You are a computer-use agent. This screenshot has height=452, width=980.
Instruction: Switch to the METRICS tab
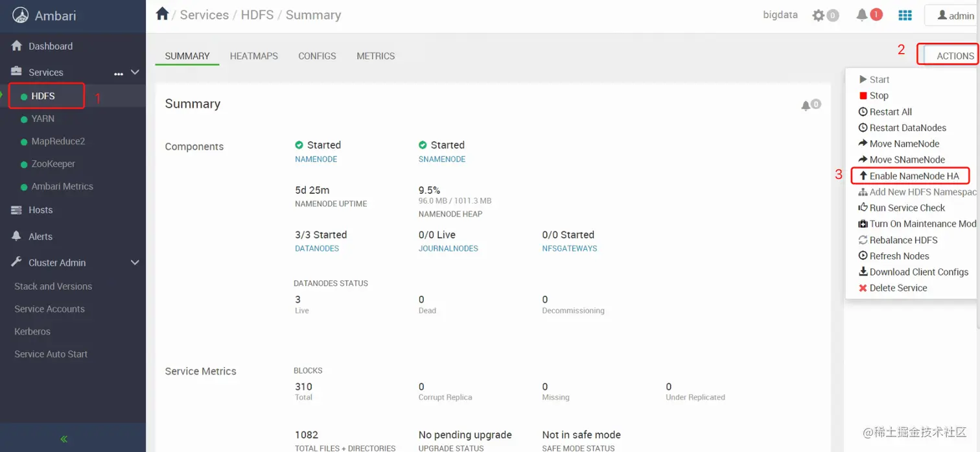point(376,56)
